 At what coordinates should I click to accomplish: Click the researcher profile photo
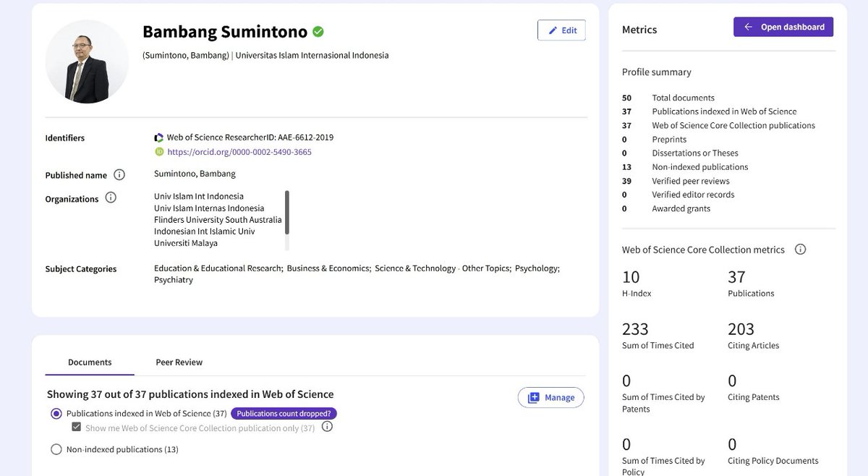pyautogui.click(x=87, y=61)
